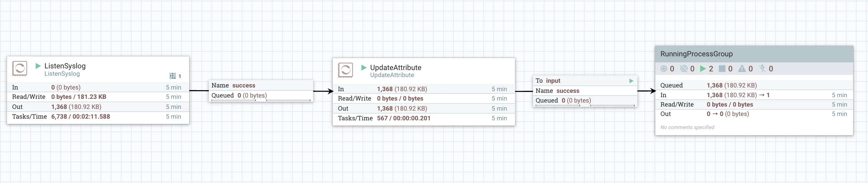Click the running components icon in RunningProcessGroup
The height and width of the screenshot is (183, 868).
pyautogui.click(x=703, y=69)
